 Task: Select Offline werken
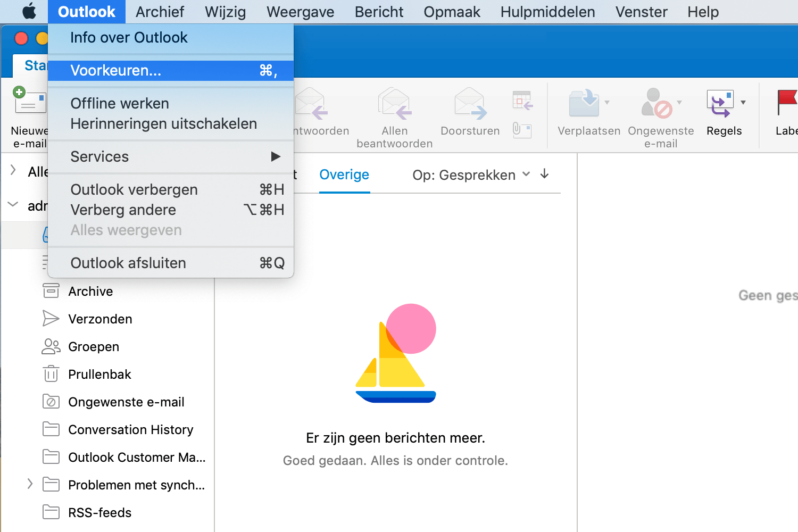click(x=171, y=103)
